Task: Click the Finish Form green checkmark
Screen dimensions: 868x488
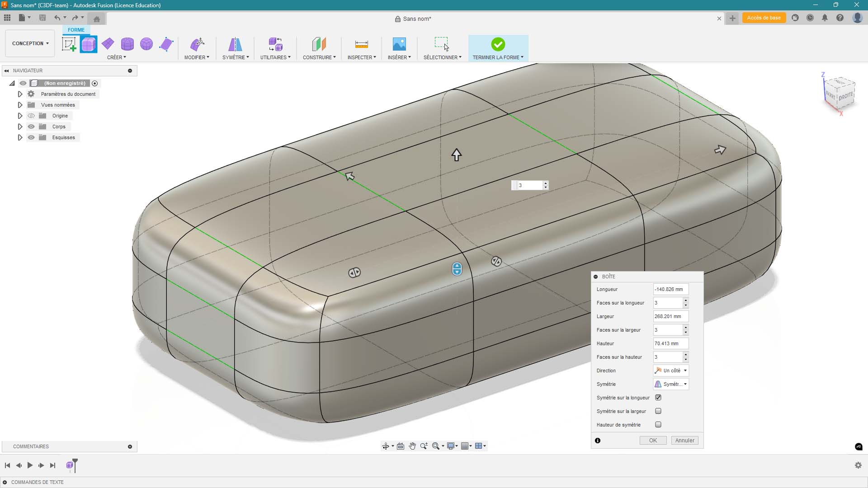Action: pos(498,44)
